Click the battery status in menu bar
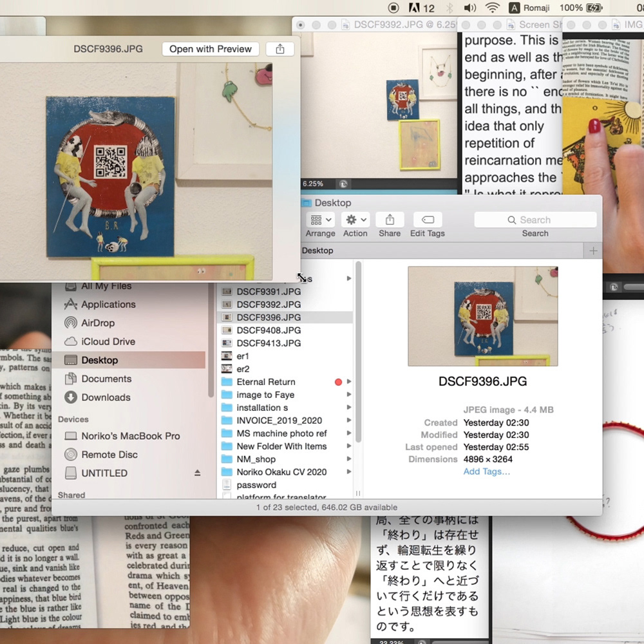This screenshot has width=644, height=644. click(581, 8)
